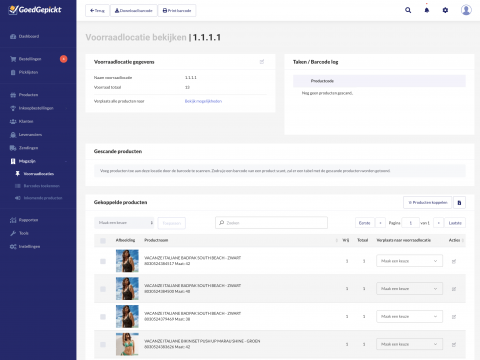Screen dimensions: 480x360
Task: Open first row Verplaats naar voorraadlocatie dropdown
Action: (409, 261)
